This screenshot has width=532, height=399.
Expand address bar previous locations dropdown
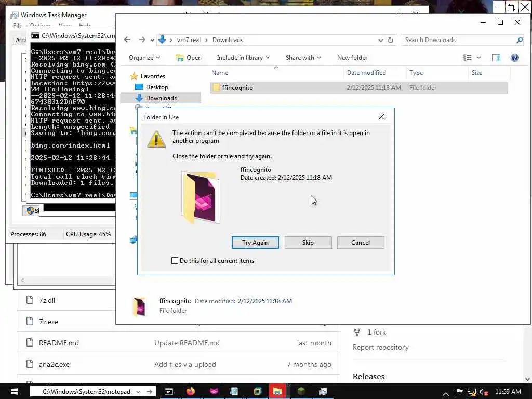pyautogui.click(x=380, y=40)
